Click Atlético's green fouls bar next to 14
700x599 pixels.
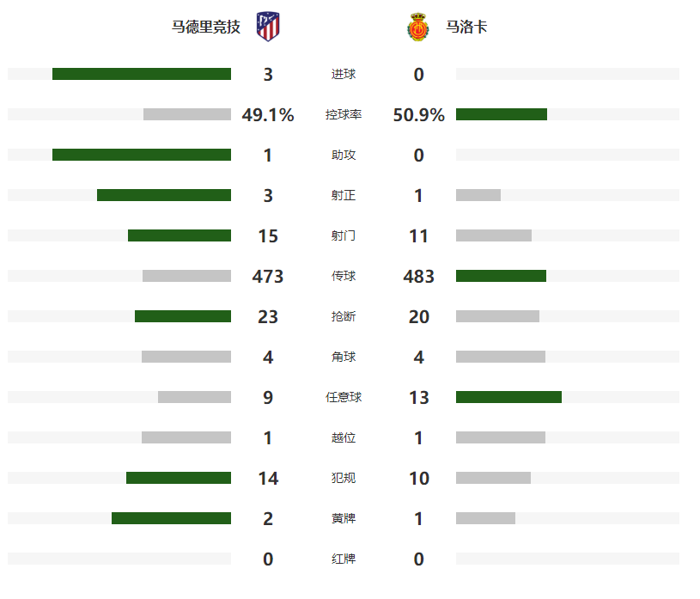(x=179, y=478)
